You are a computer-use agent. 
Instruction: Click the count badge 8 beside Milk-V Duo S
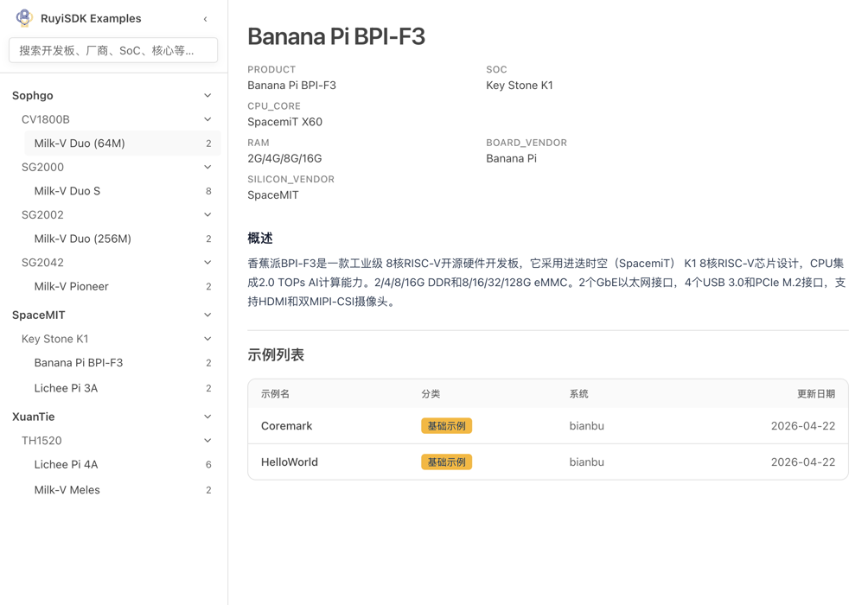pyautogui.click(x=208, y=191)
